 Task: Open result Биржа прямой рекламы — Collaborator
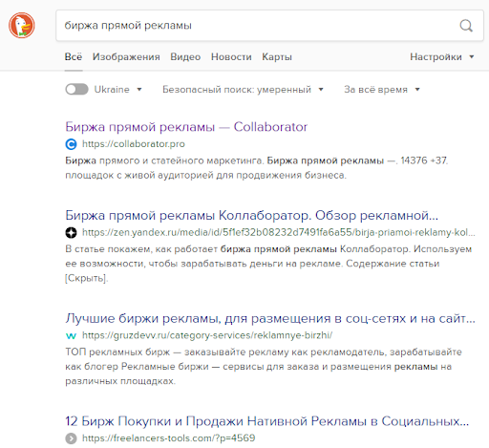click(186, 127)
